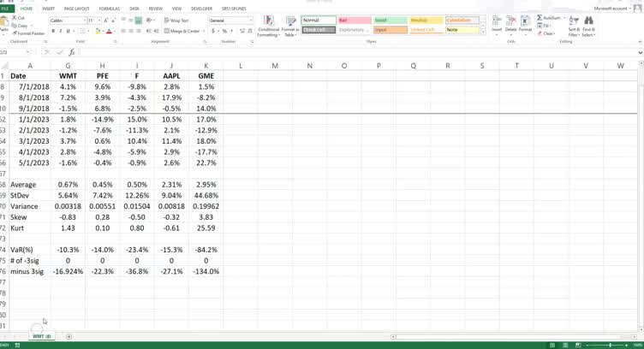The image size is (644, 349).
Task: Activate the Format Painter brush
Action: coord(15,33)
